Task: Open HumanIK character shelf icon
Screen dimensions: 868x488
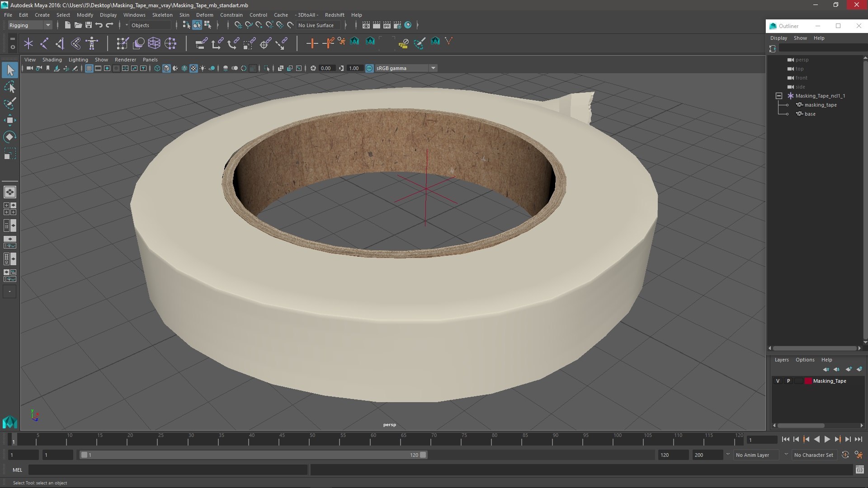Action: pyautogui.click(x=92, y=43)
